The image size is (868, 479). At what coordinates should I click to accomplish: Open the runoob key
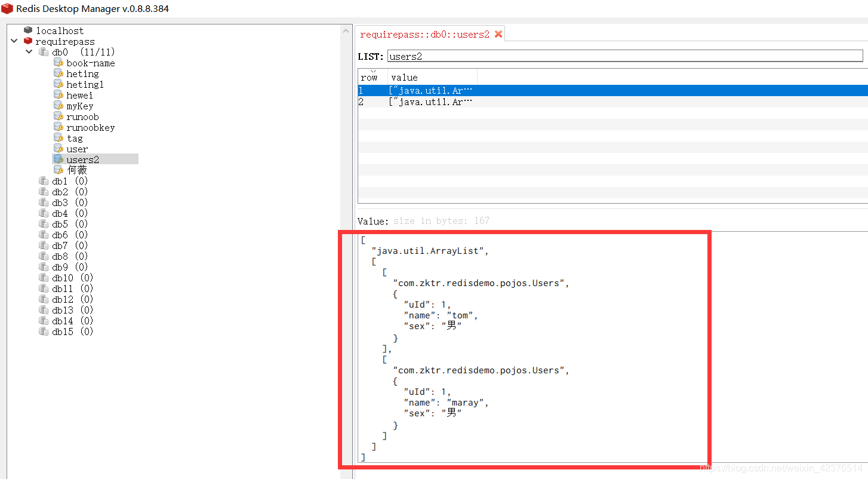point(82,116)
